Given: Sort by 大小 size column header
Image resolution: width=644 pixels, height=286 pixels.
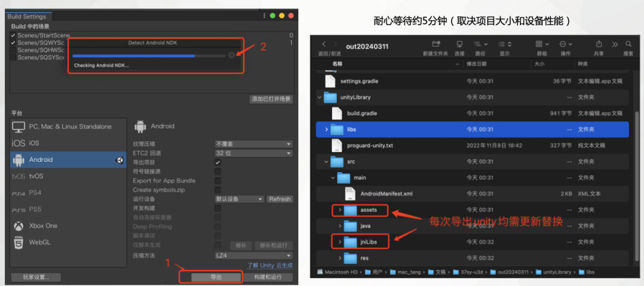Looking at the screenshot, I should (x=539, y=64).
